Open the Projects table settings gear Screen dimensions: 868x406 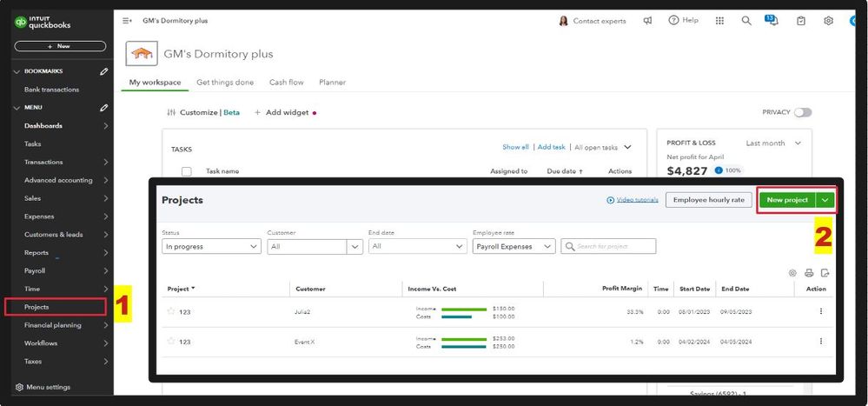[x=792, y=273]
